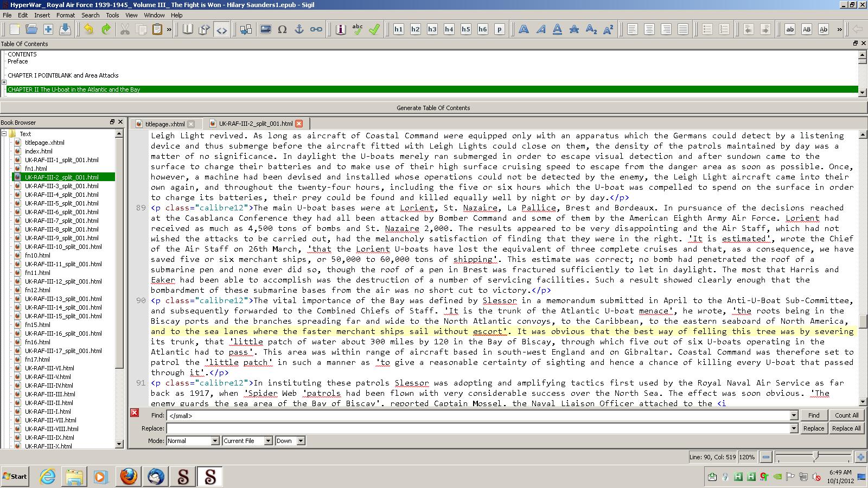868x488 pixels.
Task: Apply Heading 5 style
Action: 466,29
